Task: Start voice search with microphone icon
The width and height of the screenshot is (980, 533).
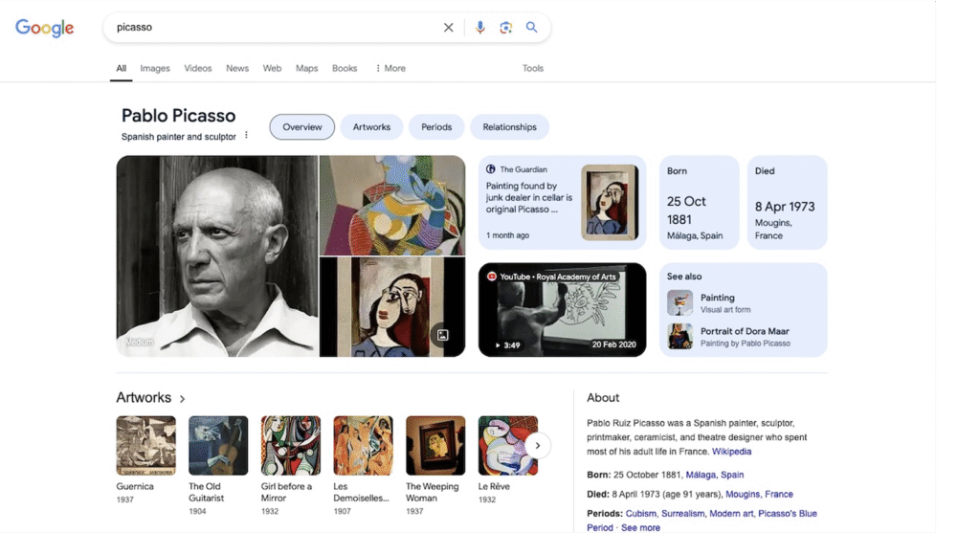Action: pos(480,28)
